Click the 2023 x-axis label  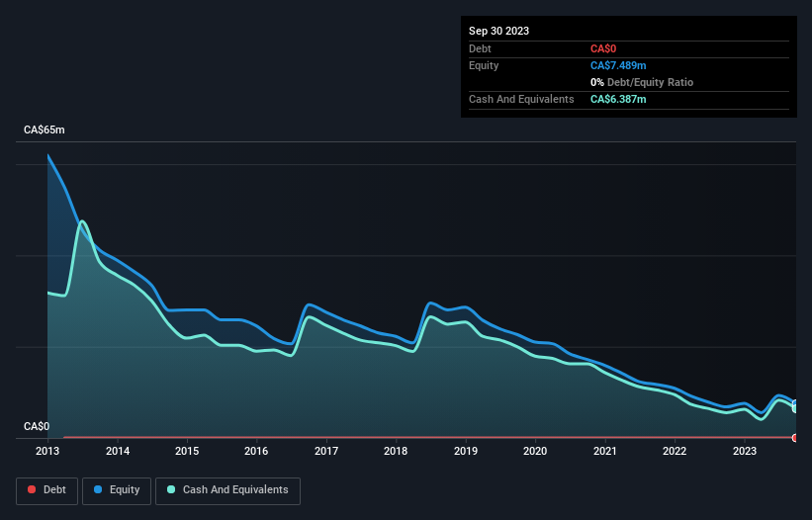[x=745, y=451]
